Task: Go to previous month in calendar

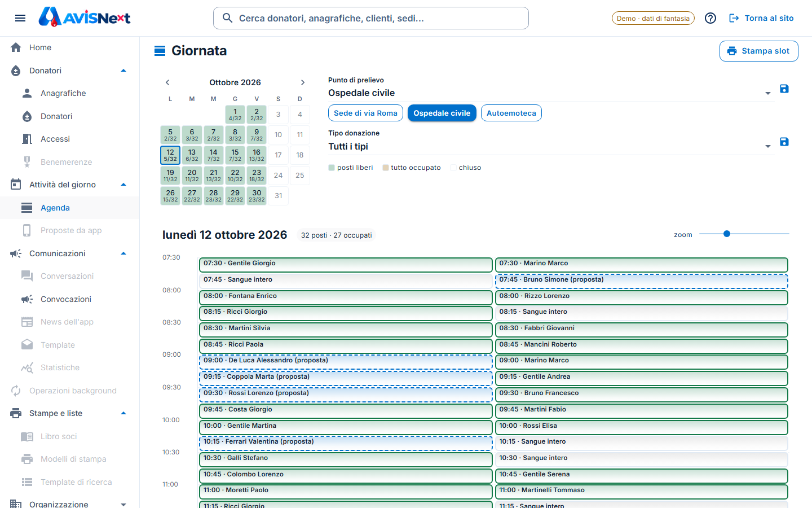Action: tap(167, 82)
